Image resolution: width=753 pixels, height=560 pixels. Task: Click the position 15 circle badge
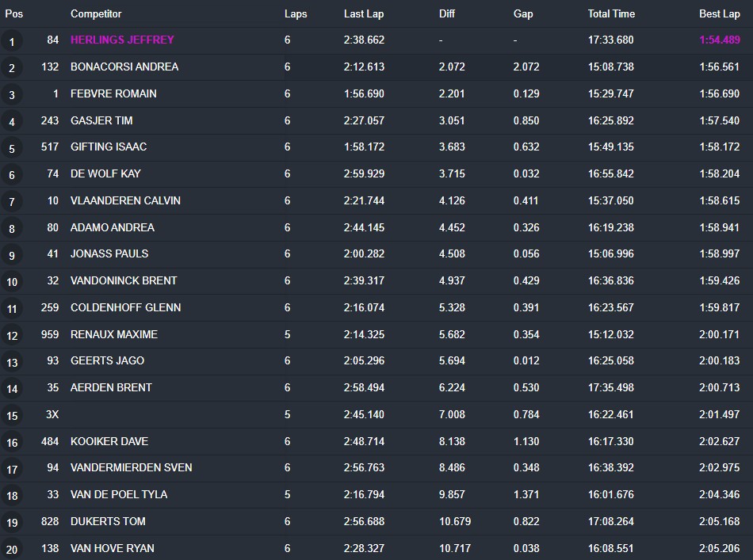click(x=12, y=416)
